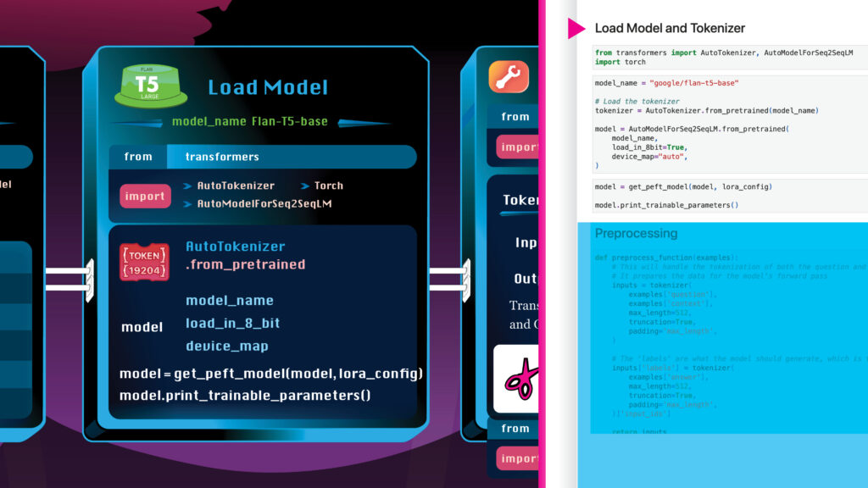Click the load_in_8_bit parameter text

(232, 323)
